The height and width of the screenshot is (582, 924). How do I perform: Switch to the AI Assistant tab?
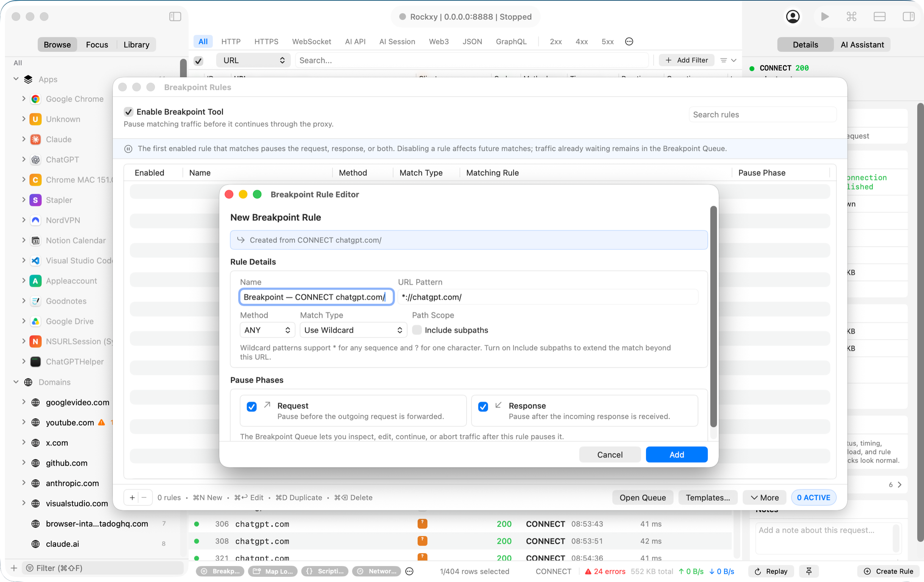[862, 45]
